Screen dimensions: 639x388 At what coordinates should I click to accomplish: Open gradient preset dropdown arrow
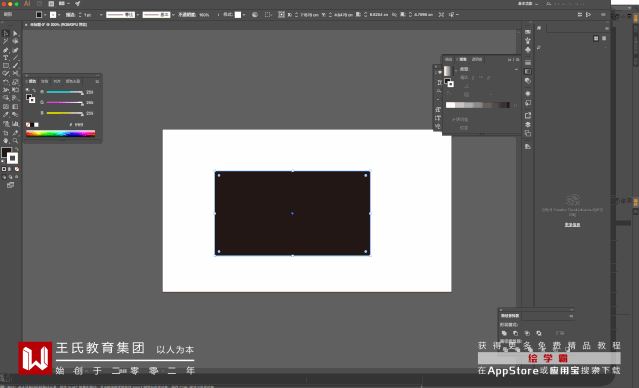coord(456,70)
